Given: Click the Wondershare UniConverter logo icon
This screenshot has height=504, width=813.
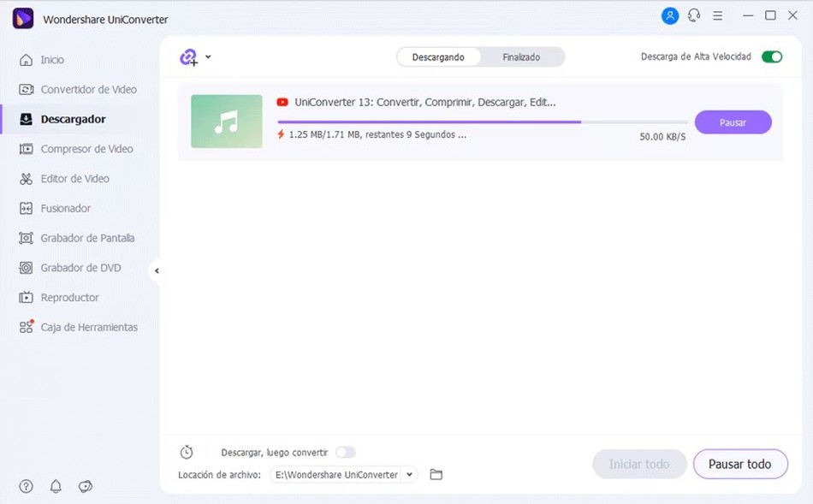Looking at the screenshot, I should [x=23, y=19].
